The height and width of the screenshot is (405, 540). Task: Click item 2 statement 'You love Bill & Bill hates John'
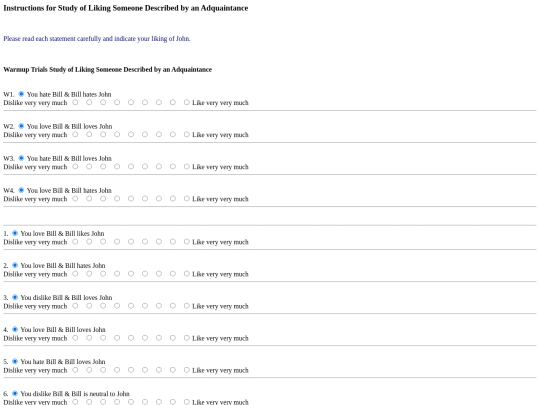(x=63, y=266)
